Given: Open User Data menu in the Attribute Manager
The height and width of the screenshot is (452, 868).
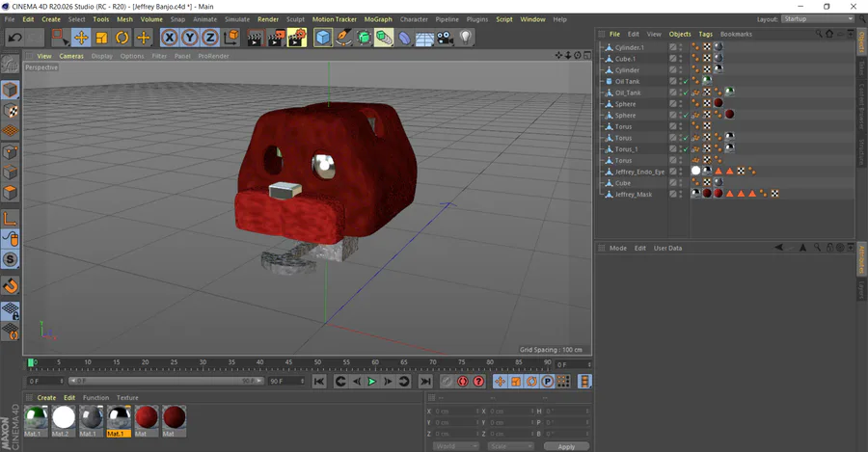Looking at the screenshot, I should (x=667, y=248).
